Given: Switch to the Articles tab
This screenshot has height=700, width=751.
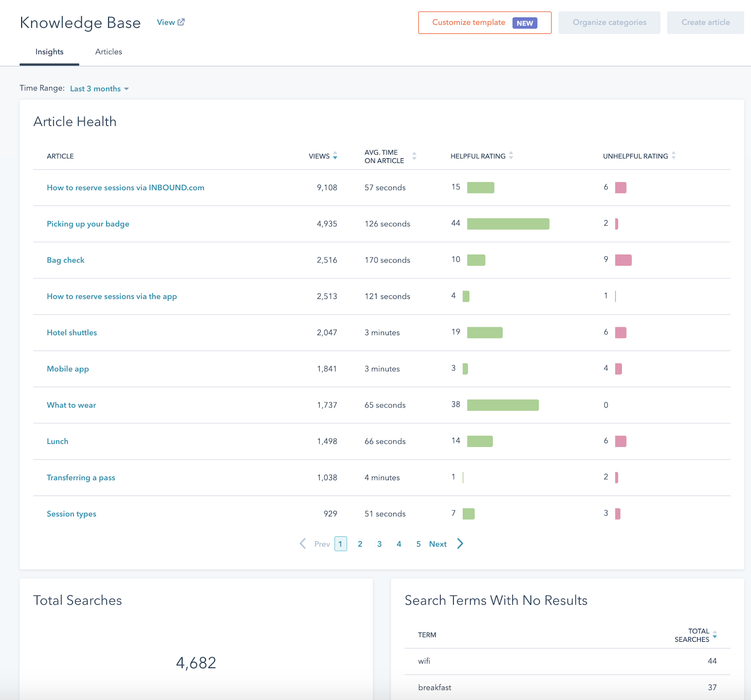Looking at the screenshot, I should pyautogui.click(x=108, y=52).
